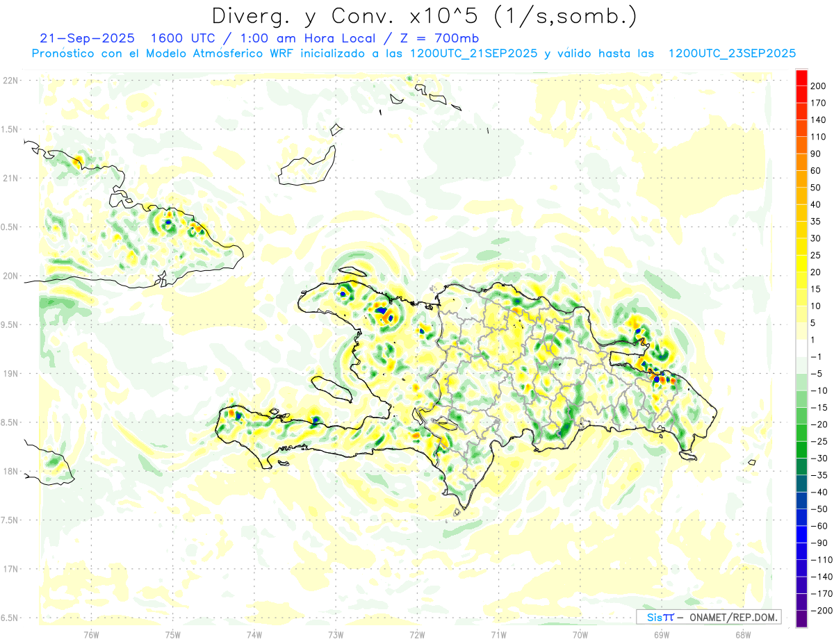Click the '40' colorbar label
The width and height of the screenshot is (834, 644).
817,205
